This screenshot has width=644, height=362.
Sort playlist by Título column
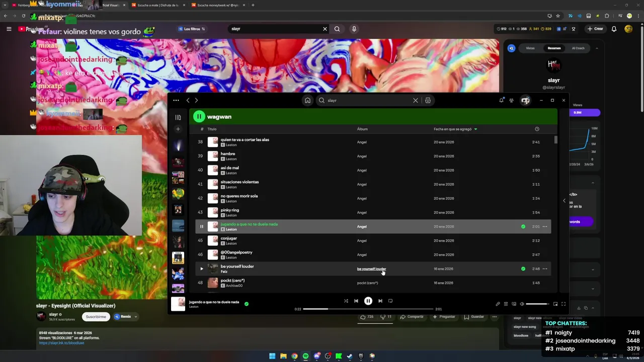(x=212, y=129)
